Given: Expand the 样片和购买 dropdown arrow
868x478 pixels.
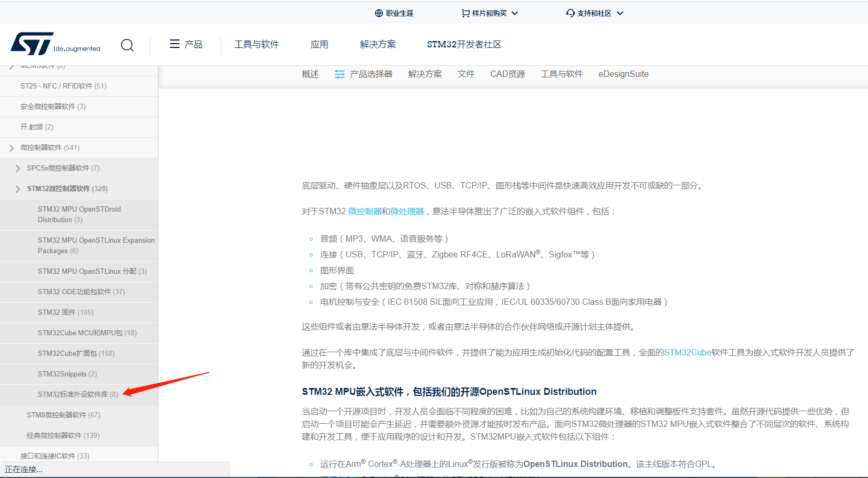Looking at the screenshot, I should tap(515, 13).
